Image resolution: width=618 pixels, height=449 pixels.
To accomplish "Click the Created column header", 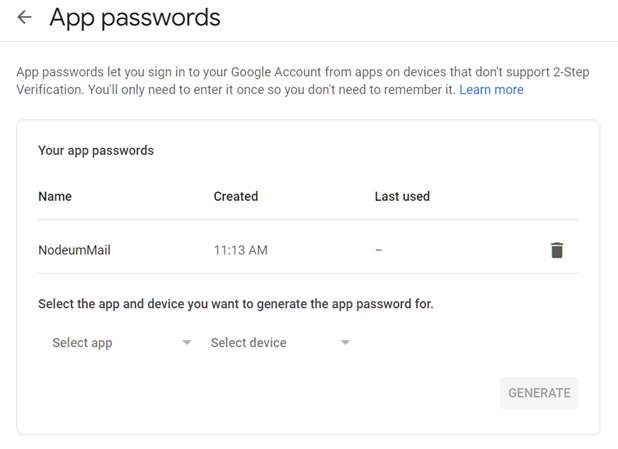I will point(236,196).
